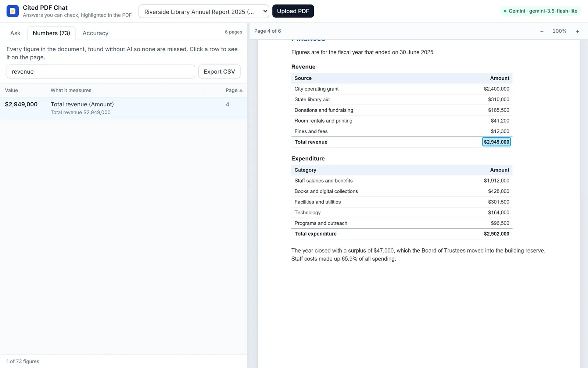Click the 100% zoom level
The width and height of the screenshot is (588, 368).
pos(559,31)
